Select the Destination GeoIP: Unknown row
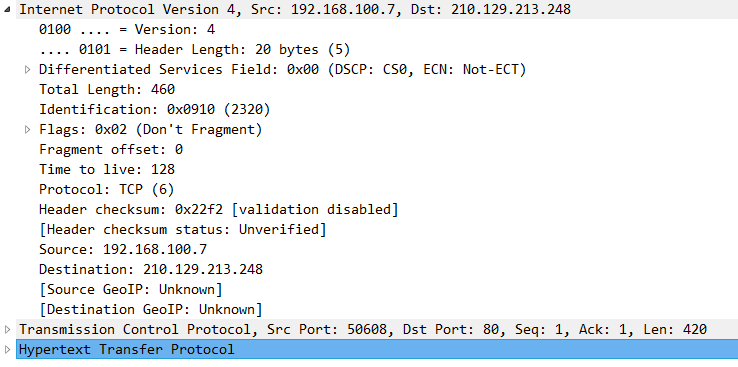This screenshot has width=738, height=367. [151, 310]
